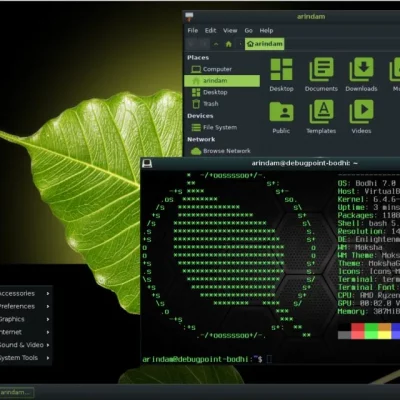Image resolution: width=400 pixels, height=400 pixels.
Task: Expand the Internet submenu
Action: [x=25, y=332]
